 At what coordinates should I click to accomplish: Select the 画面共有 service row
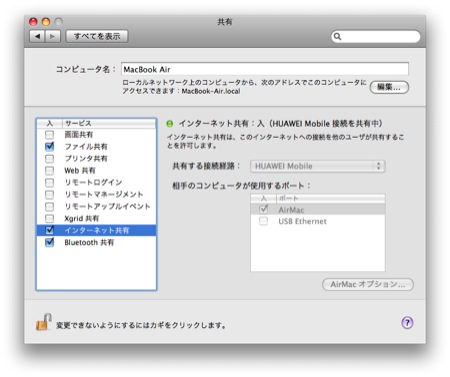[96, 135]
